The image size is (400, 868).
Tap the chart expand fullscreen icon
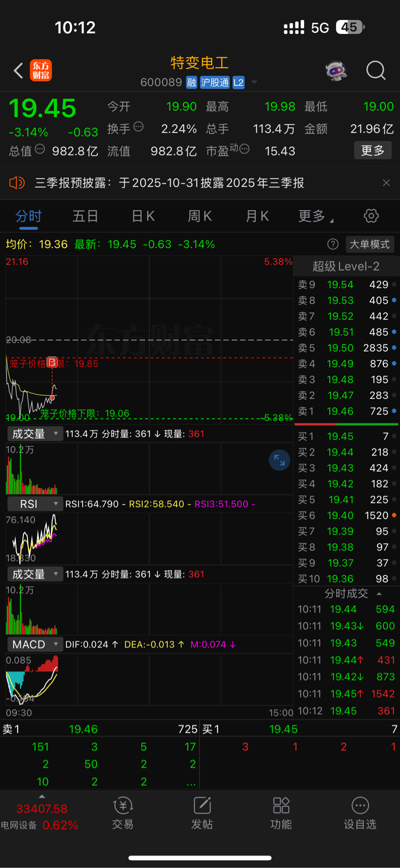tap(279, 460)
